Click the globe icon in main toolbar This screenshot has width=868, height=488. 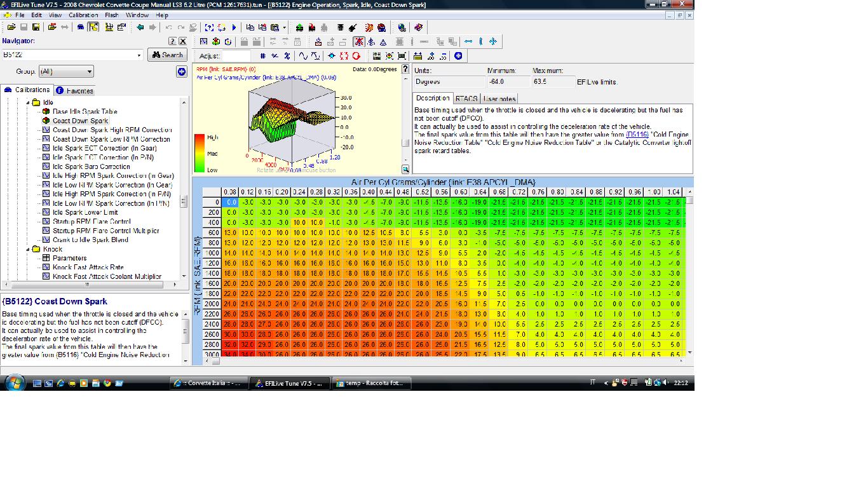coord(402,27)
